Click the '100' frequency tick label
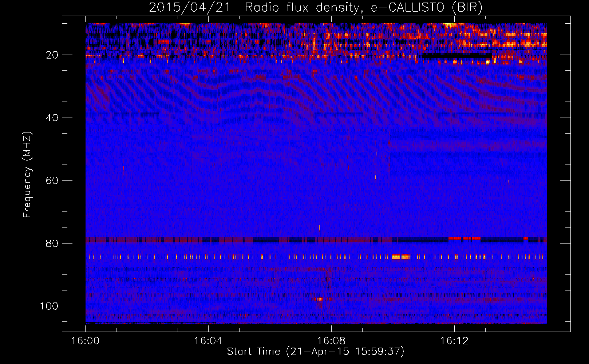 click(49, 306)
